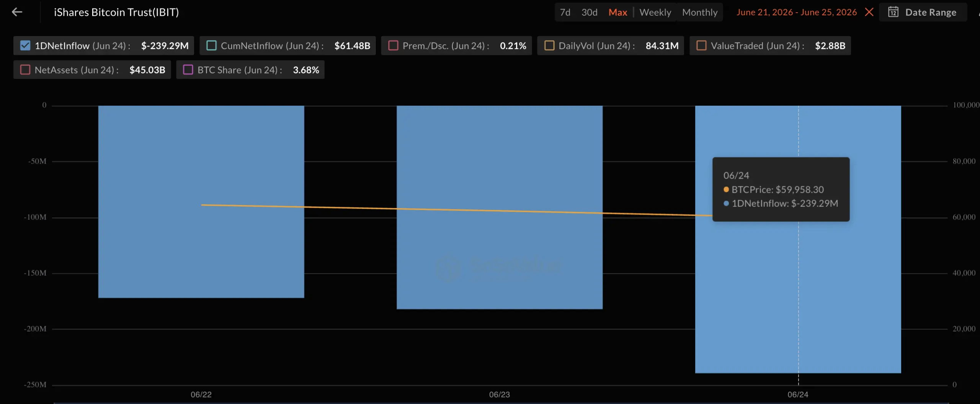Click the 06/22 x-axis label
This screenshot has height=404, width=980.
click(201, 394)
